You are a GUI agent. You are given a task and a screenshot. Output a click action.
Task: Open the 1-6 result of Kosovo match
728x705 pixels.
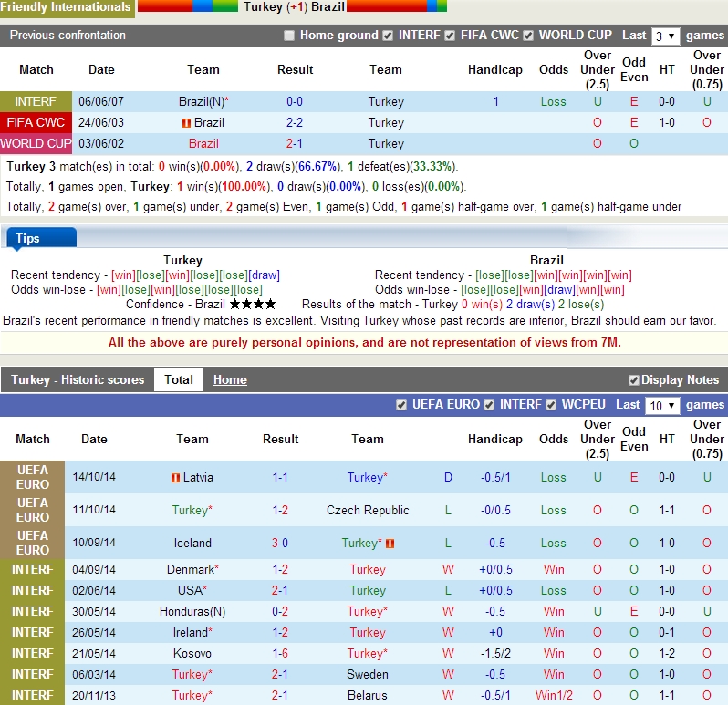(x=280, y=654)
